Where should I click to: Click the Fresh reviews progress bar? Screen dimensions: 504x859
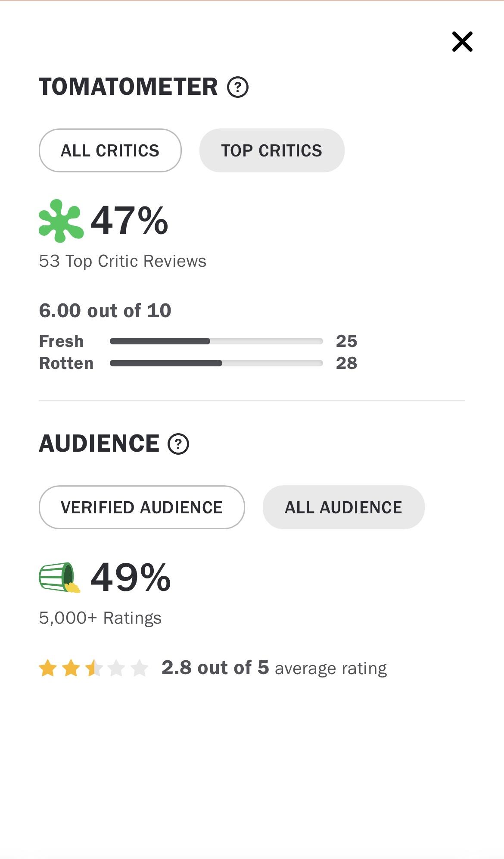(216, 341)
